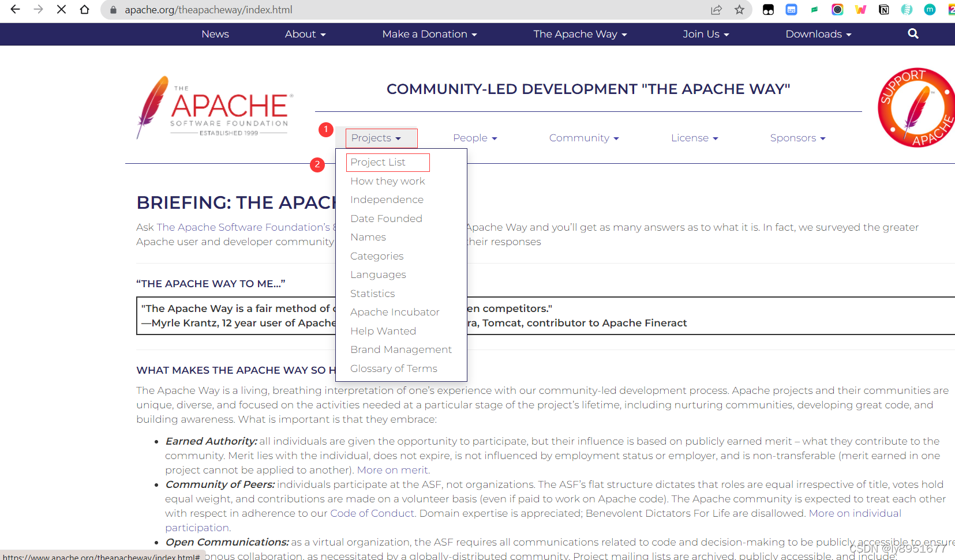Open Glossary of Terms menu entry

394,369
